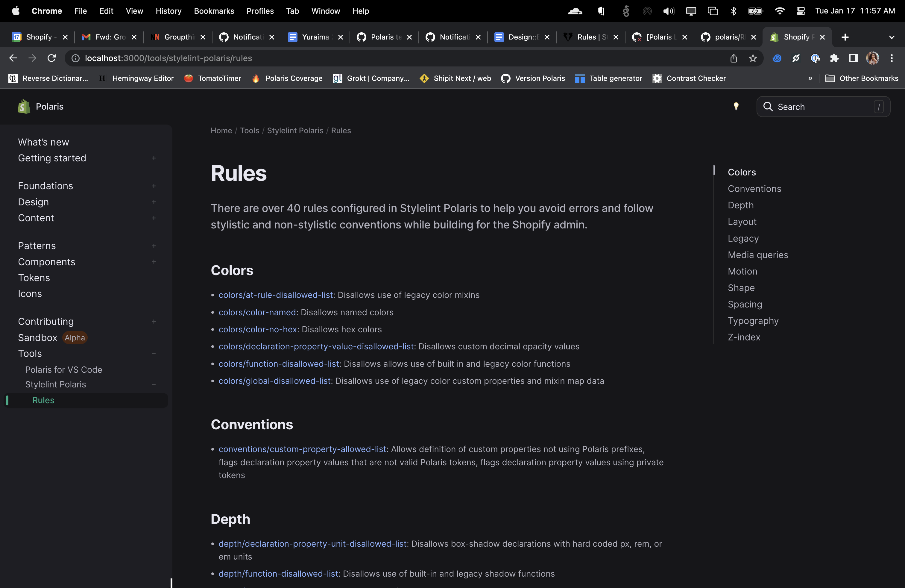905x588 pixels.
Task: Open macOS Control Center icon
Action: [x=801, y=11]
